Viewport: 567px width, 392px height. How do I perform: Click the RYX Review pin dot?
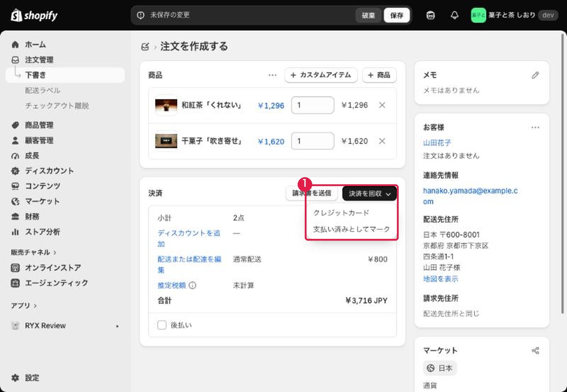pyautogui.click(x=117, y=326)
